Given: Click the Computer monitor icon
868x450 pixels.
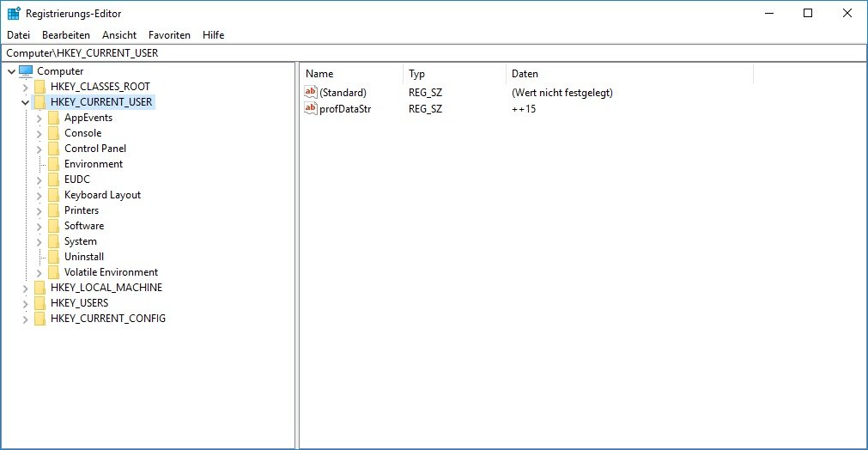Looking at the screenshot, I should [x=26, y=70].
